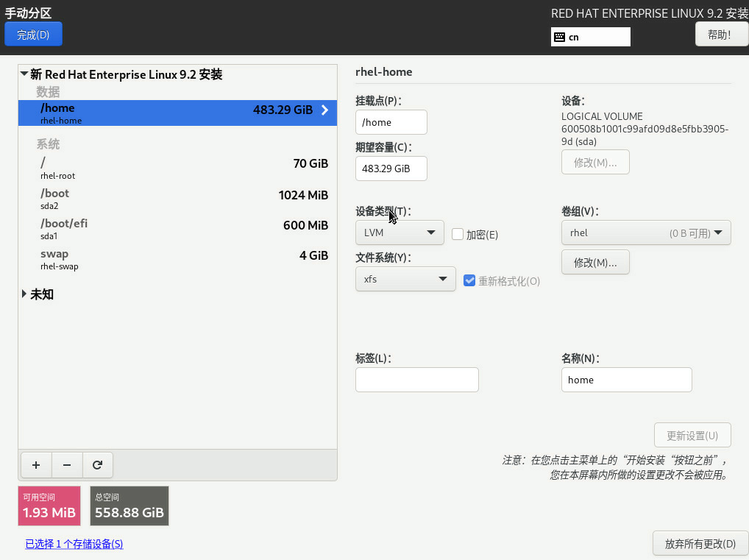The height and width of the screenshot is (560, 749).
Task: Open the device type LVM dropdown
Action: click(399, 233)
